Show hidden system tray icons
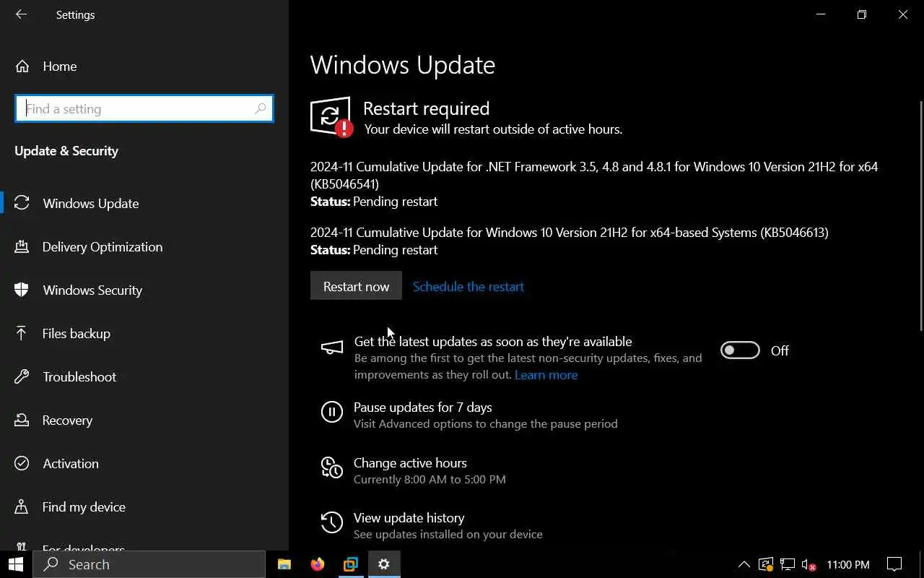 click(744, 564)
